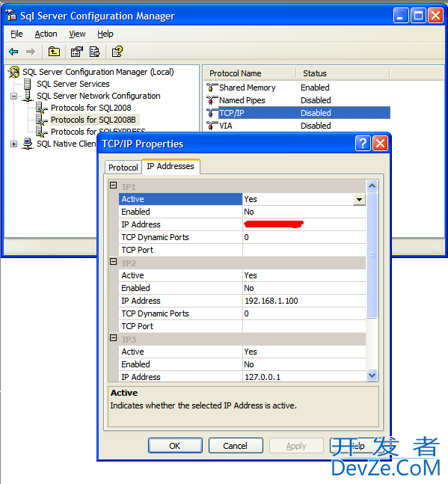
Task: Select the root Configuration Manager (Local) node
Action: (98, 72)
